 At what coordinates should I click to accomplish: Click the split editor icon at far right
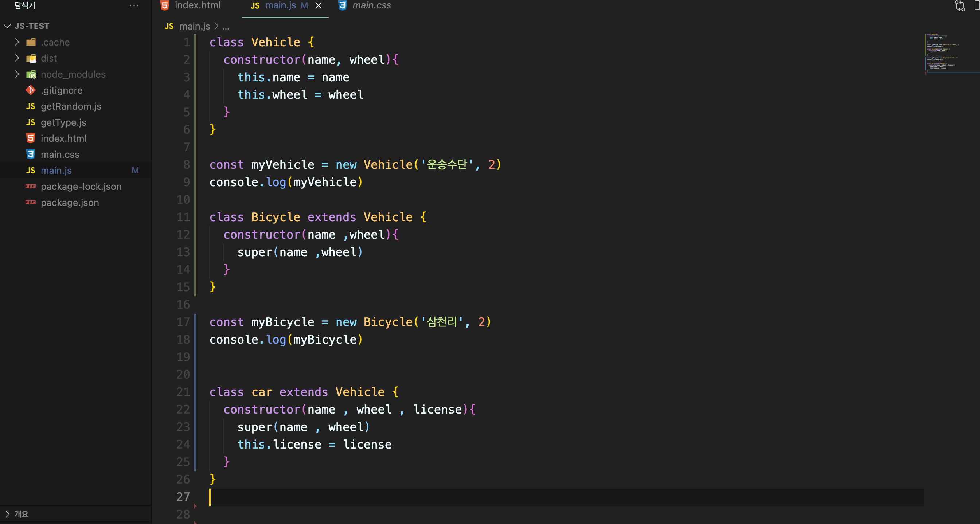tap(976, 5)
